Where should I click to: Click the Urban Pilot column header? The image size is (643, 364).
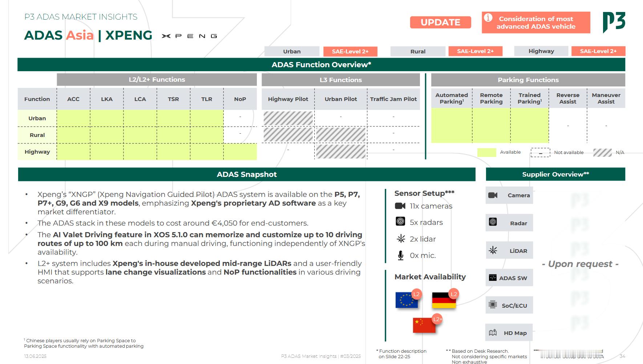coord(341,99)
